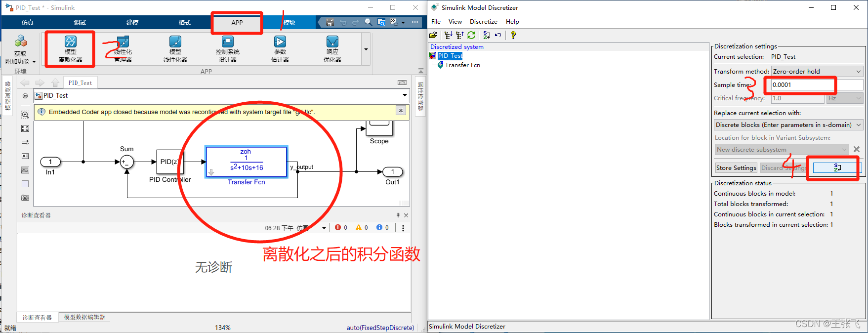This screenshot has height=333, width=868.
Task: Select PID_Test in the Discretized system tree
Action: 450,56
